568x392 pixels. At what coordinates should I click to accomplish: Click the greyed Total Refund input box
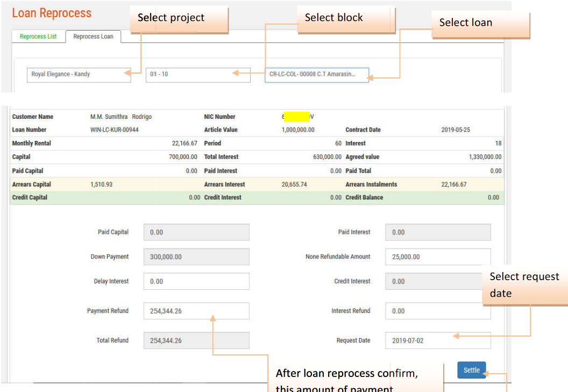tap(196, 340)
